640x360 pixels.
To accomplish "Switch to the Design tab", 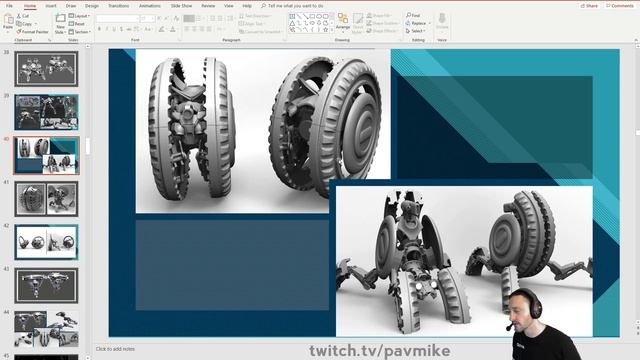I will [92, 6].
